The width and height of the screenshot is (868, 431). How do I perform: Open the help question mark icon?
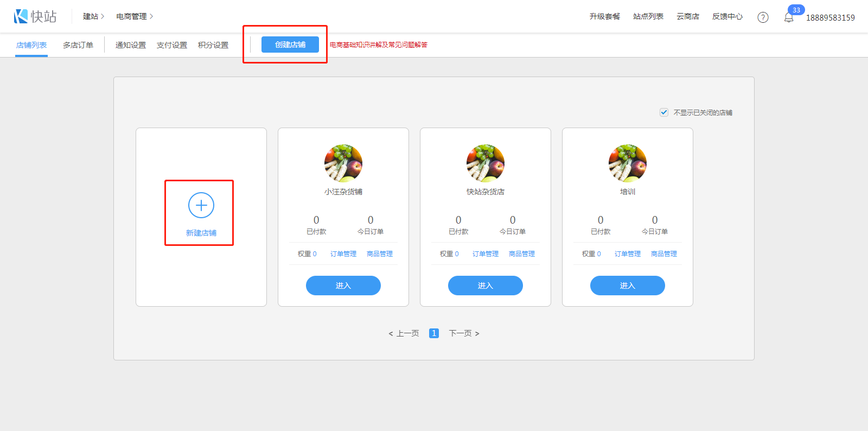763,17
